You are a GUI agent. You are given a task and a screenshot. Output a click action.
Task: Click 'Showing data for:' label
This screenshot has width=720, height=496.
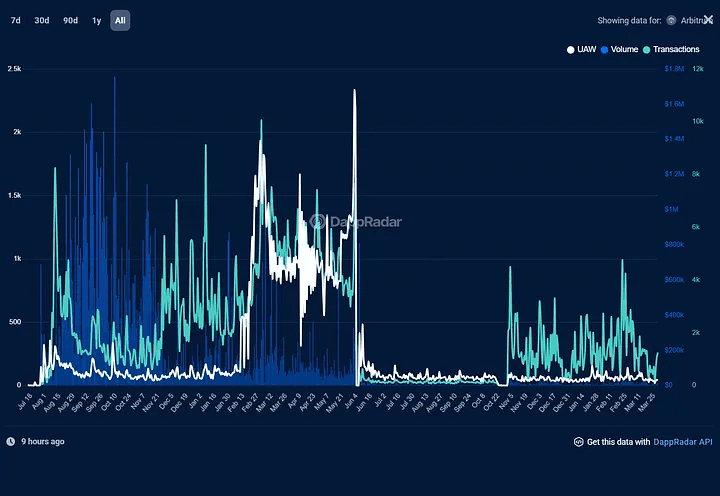[629, 21]
